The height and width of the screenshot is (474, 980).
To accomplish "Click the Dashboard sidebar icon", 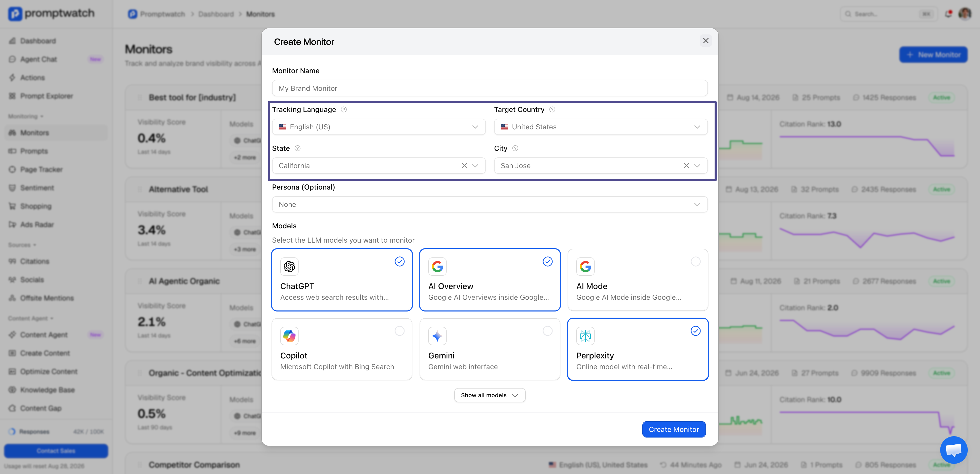I will pyautogui.click(x=13, y=41).
